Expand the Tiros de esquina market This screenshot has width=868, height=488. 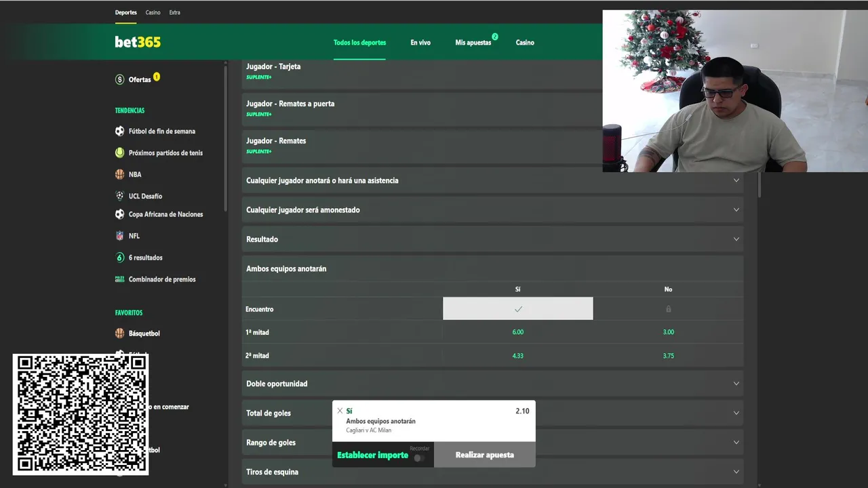coord(492,472)
